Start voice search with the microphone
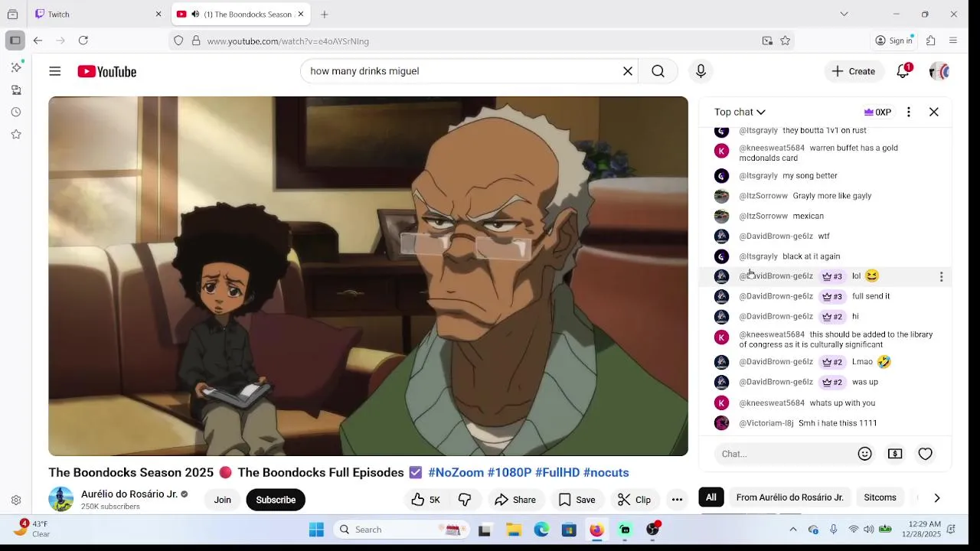 coord(701,71)
